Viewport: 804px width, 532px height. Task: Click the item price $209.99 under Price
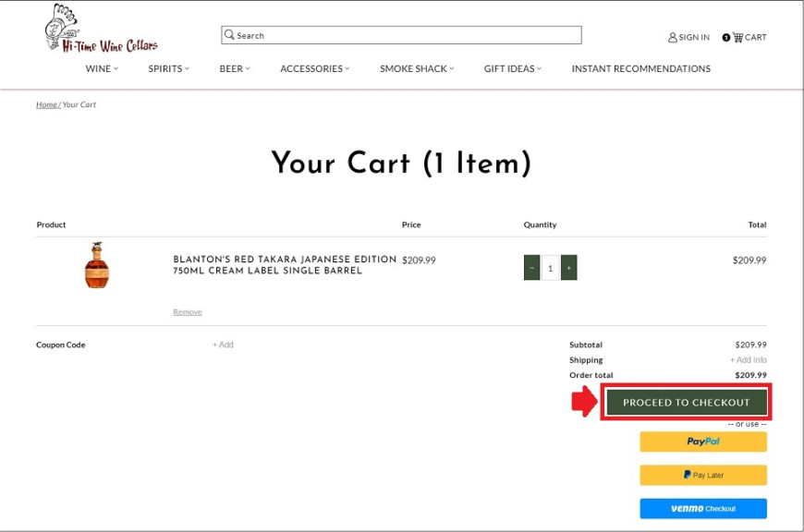[419, 260]
